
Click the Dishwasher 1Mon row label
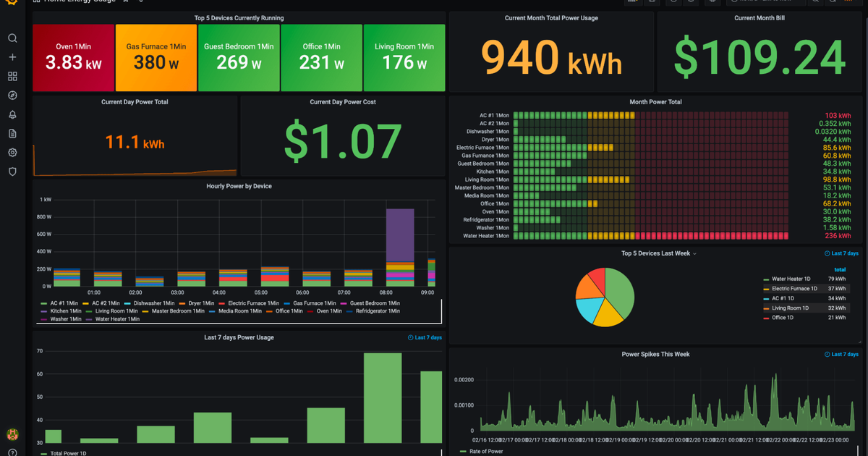[x=486, y=132]
